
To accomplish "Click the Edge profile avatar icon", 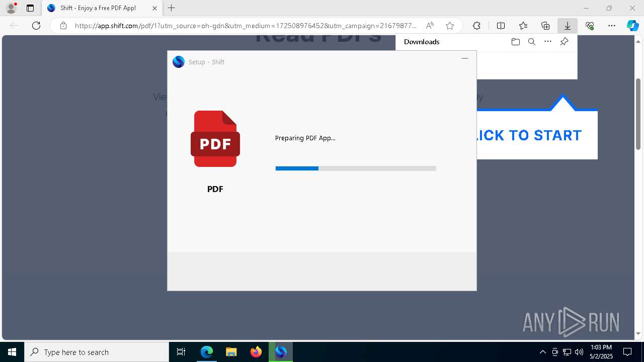I will [x=11, y=8].
